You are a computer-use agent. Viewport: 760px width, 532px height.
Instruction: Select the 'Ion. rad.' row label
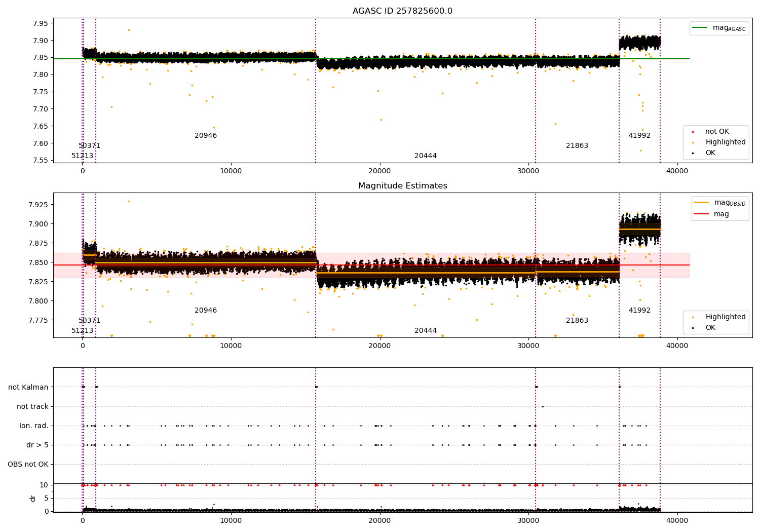tap(34, 426)
